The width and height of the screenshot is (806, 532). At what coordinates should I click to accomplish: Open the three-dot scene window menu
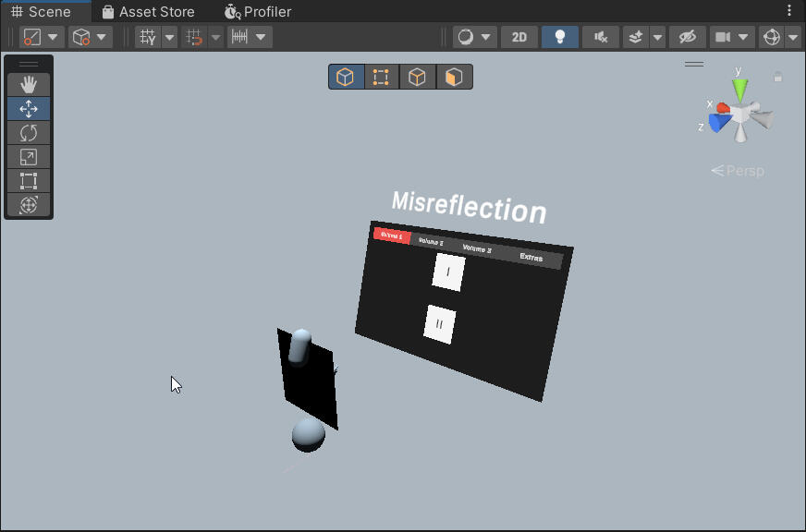pyautogui.click(x=789, y=11)
